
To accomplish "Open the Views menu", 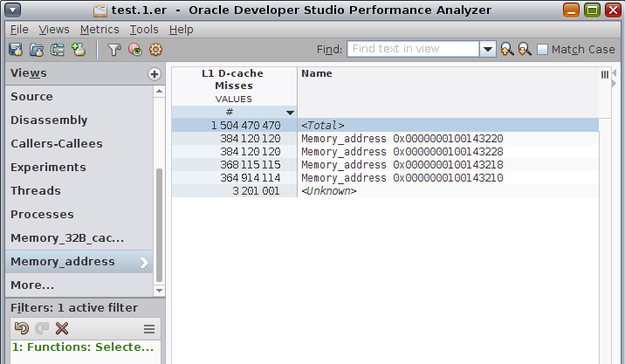I will point(54,30).
